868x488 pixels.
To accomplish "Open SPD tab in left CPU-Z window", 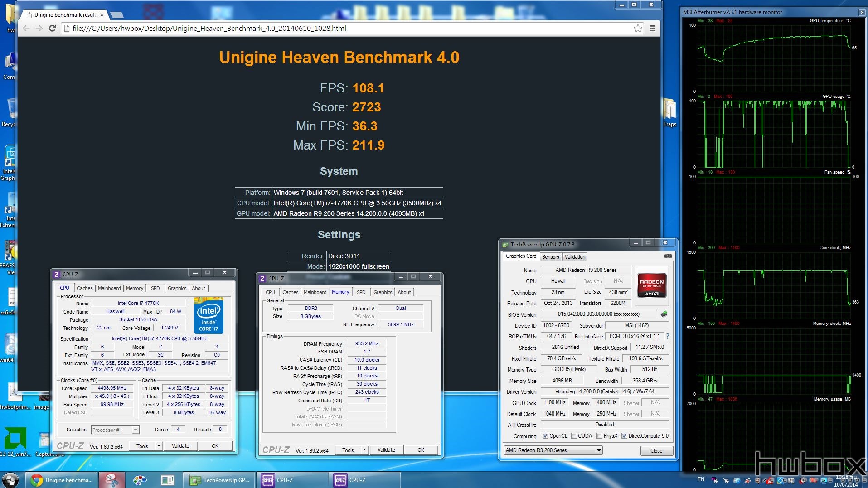I will tap(155, 288).
